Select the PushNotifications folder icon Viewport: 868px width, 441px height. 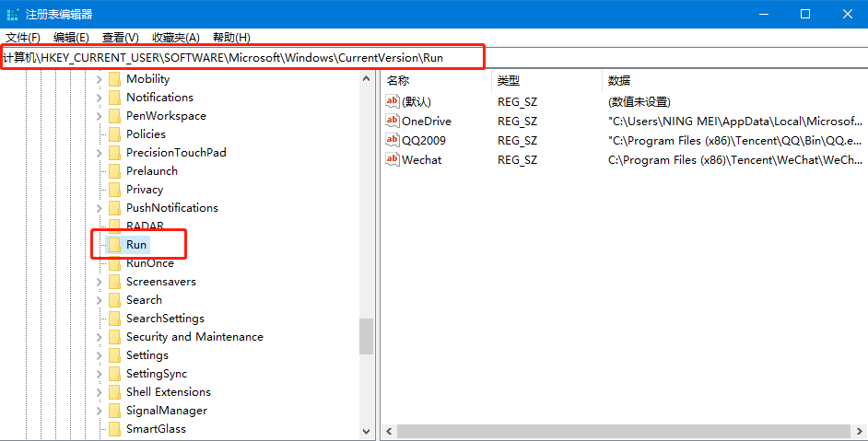pyautogui.click(x=114, y=208)
